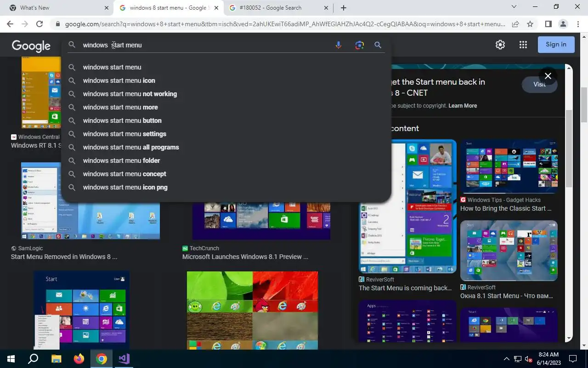Select suggestion 'windows start menu icon png'

226,187
